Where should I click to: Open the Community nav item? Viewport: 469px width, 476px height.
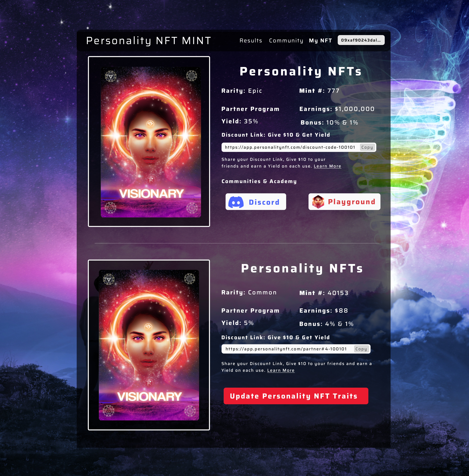[x=286, y=41]
